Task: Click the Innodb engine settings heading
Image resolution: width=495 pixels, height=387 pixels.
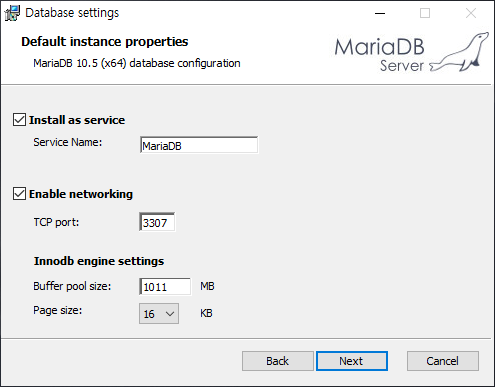Action: (x=99, y=261)
